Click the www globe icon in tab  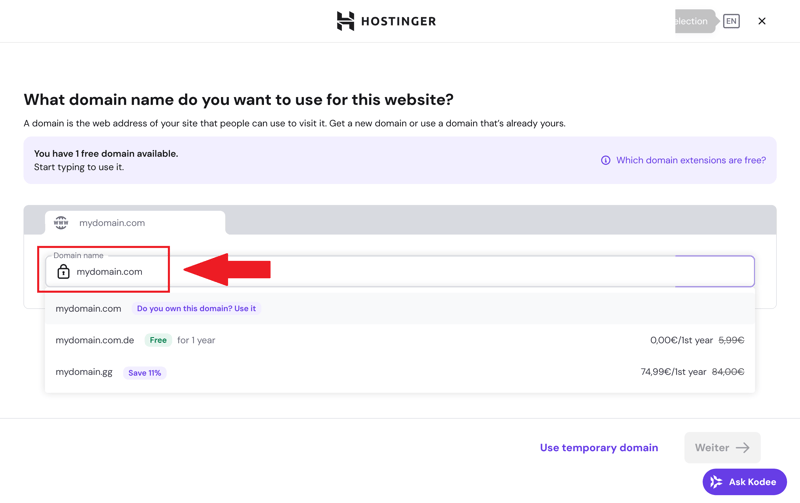61,223
